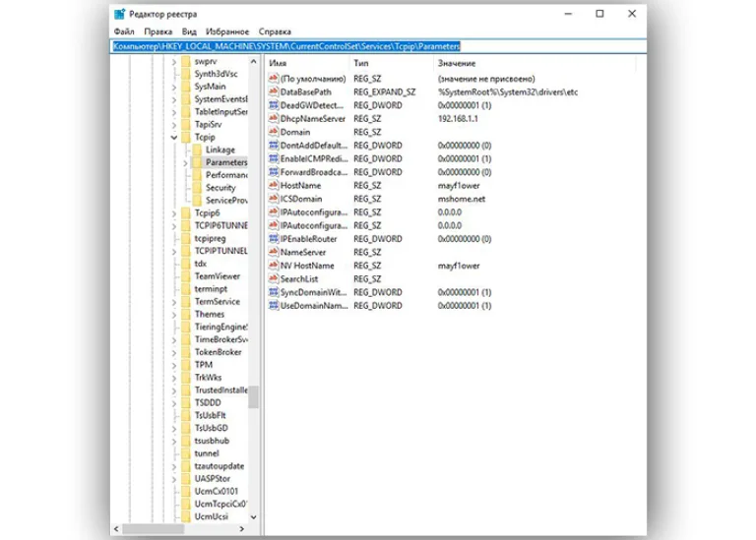
Task: Click the DeadGWDetect DWORD value icon
Action: click(x=274, y=105)
